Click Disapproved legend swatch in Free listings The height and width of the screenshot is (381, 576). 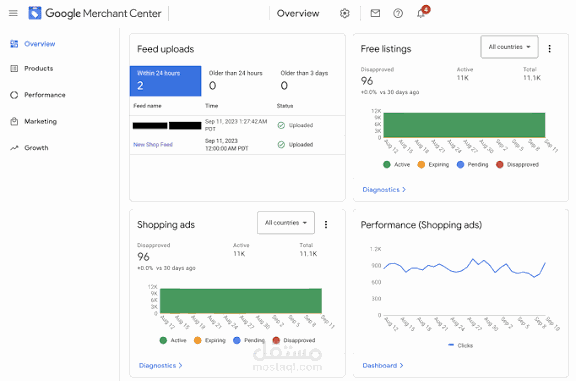click(500, 165)
